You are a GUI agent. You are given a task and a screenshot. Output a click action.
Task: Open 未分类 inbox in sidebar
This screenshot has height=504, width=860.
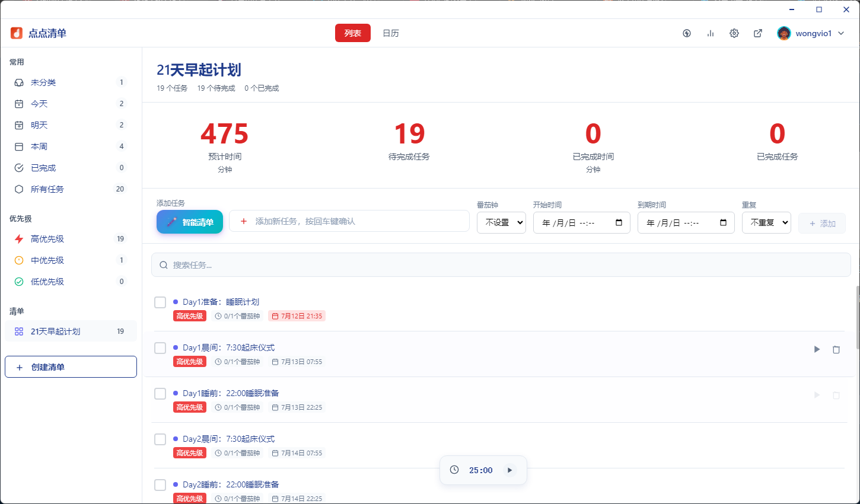coord(71,82)
